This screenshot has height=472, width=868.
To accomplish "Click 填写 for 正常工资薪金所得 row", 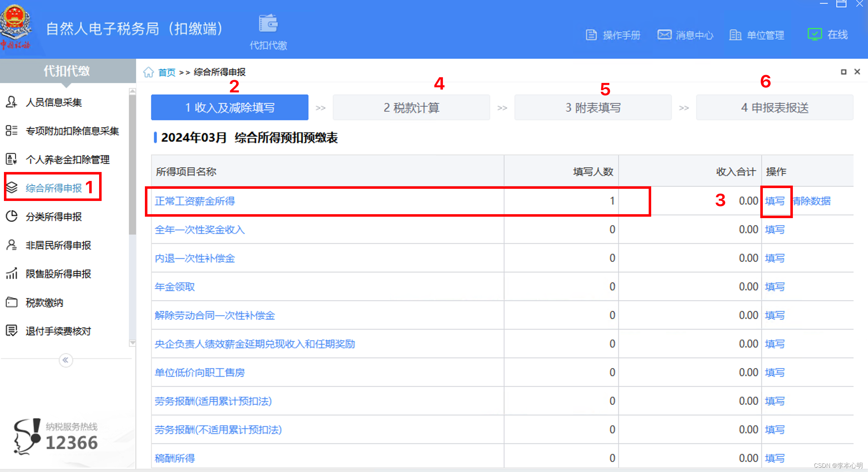I will click(775, 201).
